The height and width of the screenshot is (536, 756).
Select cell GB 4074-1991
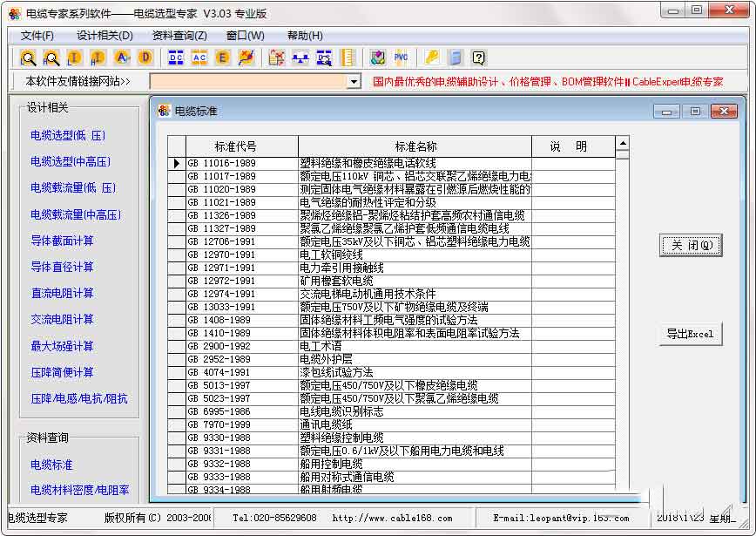coord(242,372)
